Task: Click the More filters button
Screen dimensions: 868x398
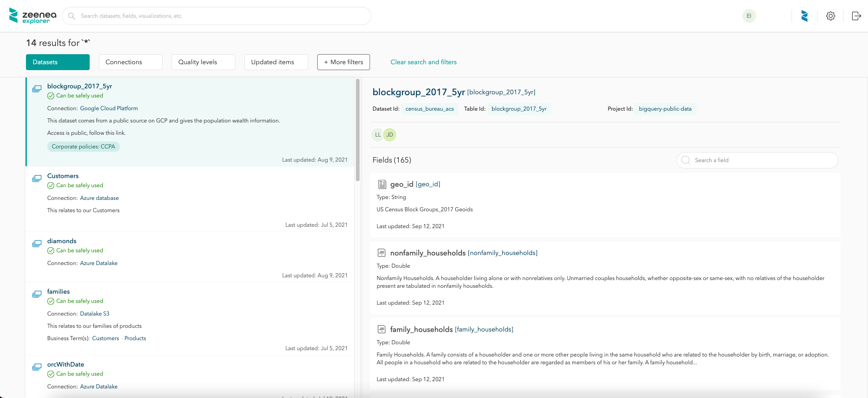Action: tap(344, 62)
